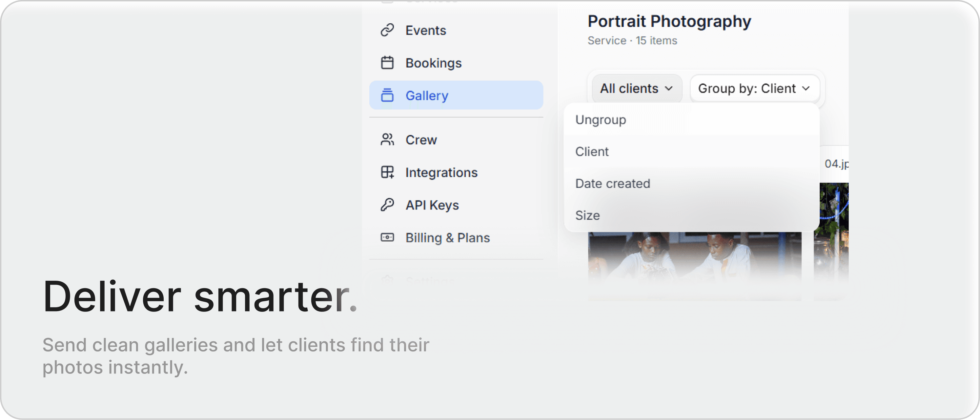Expand the All clients filter dropdown

pyautogui.click(x=637, y=88)
